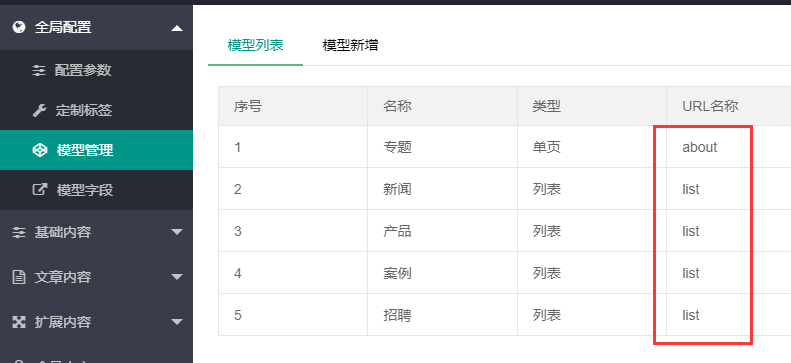Click the URL名称 column header
The height and width of the screenshot is (363, 791).
click(x=710, y=106)
